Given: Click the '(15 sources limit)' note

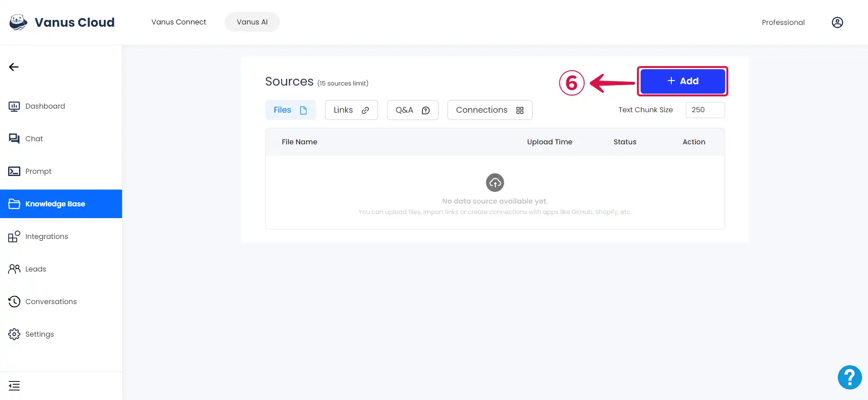Looking at the screenshot, I should 343,83.
